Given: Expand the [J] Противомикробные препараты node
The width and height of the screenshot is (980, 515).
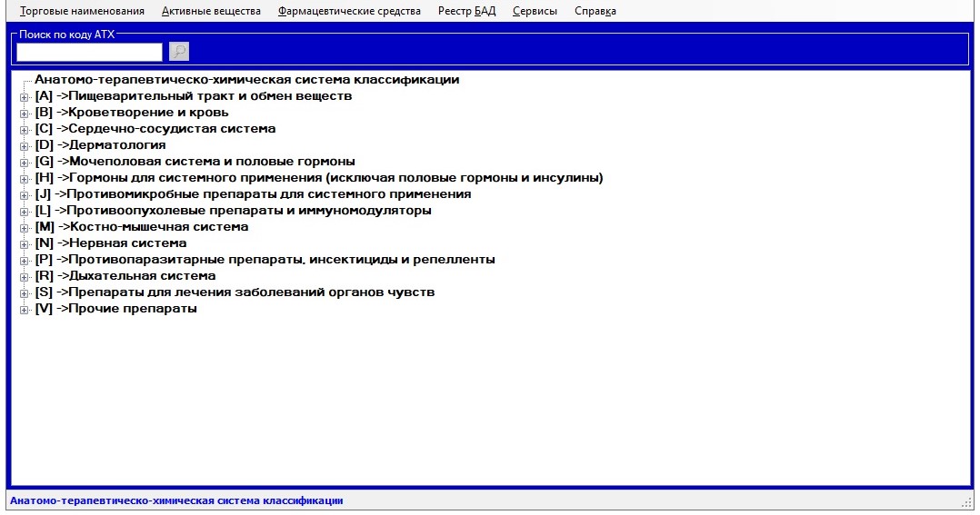Looking at the screenshot, I should pos(24,194).
